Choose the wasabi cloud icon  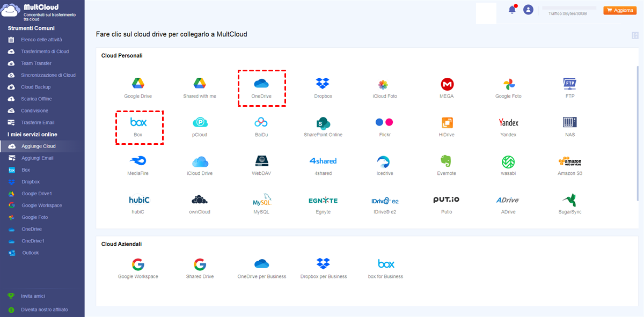click(x=508, y=165)
